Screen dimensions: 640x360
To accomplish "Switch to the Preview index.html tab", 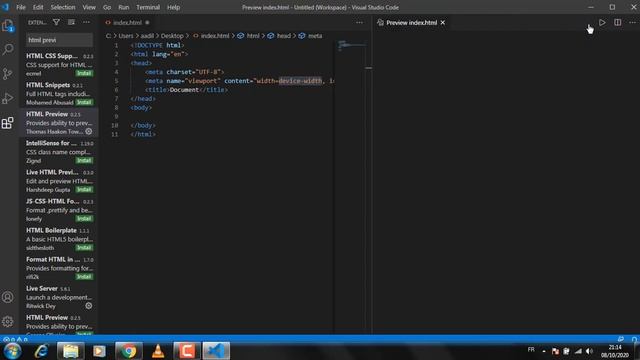I will (410, 22).
